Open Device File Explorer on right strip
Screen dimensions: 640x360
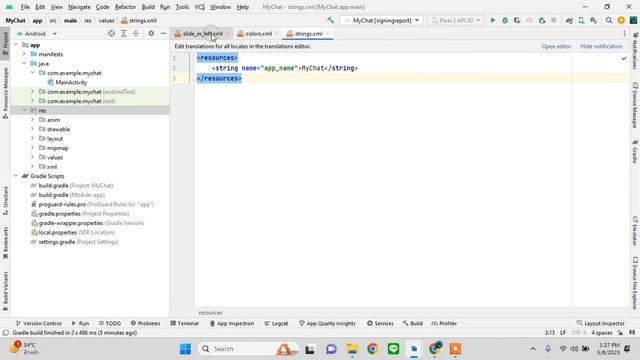coord(635,283)
